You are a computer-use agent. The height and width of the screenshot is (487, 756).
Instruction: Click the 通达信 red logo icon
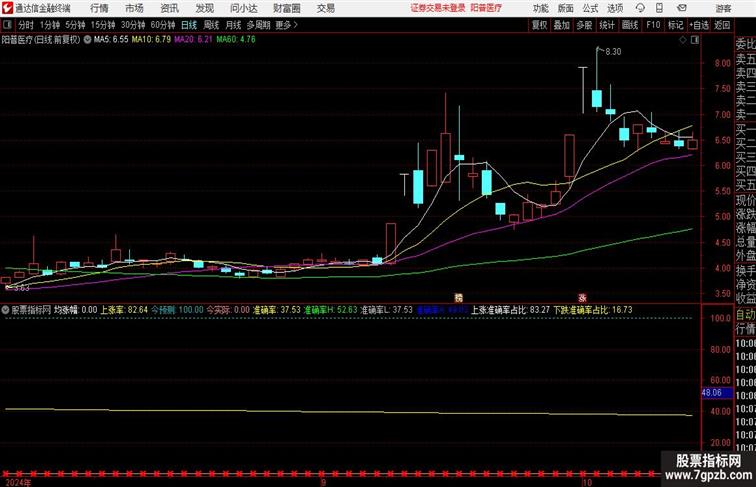[7, 8]
